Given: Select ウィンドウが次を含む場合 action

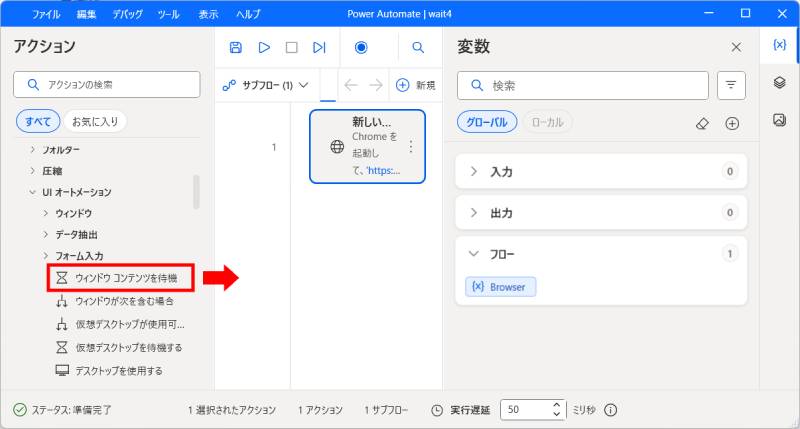Looking at the screenshot, I should pos(117,301).
